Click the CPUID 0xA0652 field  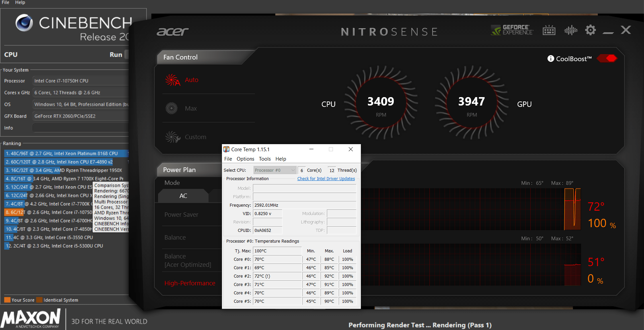point(267,230)
